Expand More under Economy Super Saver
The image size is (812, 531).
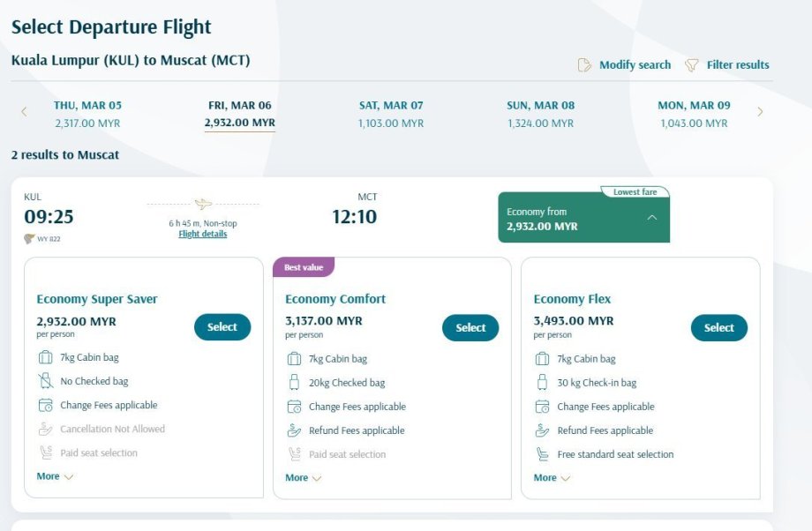click(x=55, y=476)
